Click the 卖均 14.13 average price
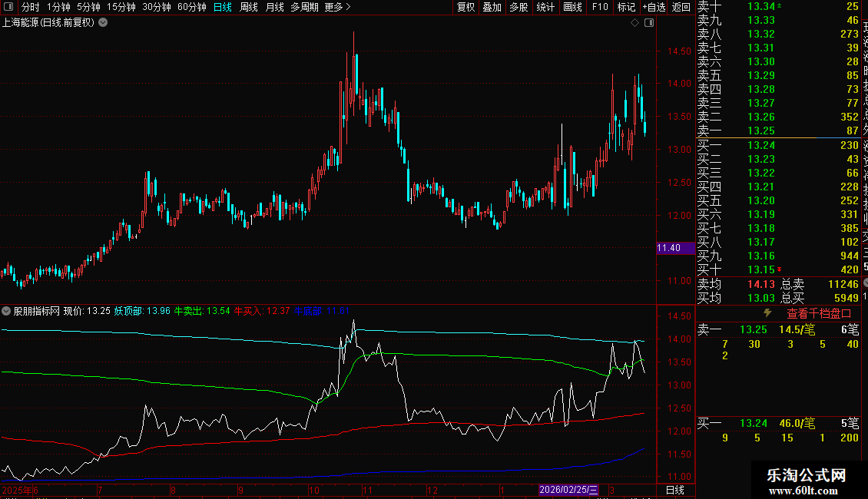The width and height of the screenshot is (868, 499). (x=736, y=284)
